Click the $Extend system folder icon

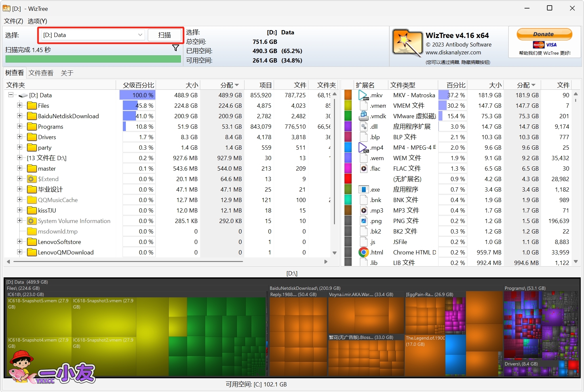pyautogui.click(x=32, y=179)
